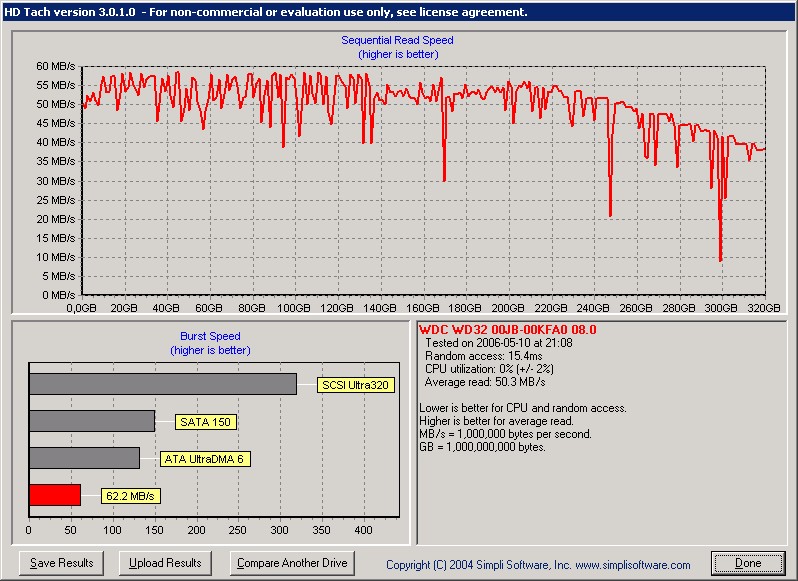This screenshot has height=581, width=798.
Task: Click the 'Average read: 50.3 MB/s' line
Action: (485, 382)
